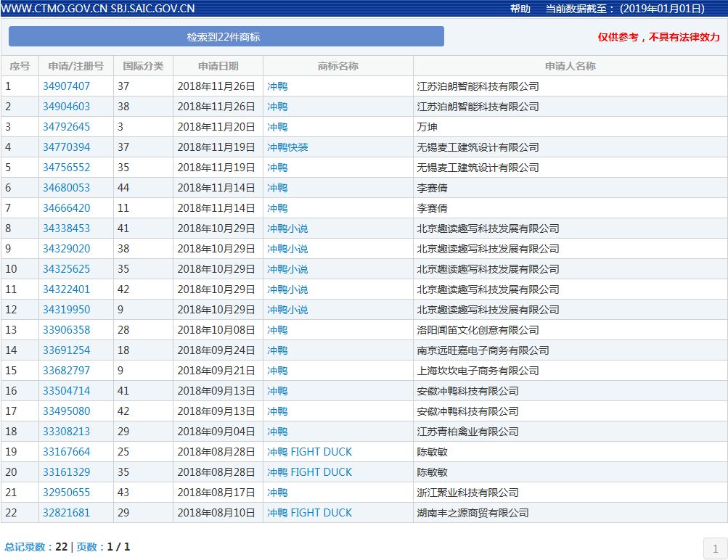
Task: Open registration number 34319950
Action: pos(66,310)
